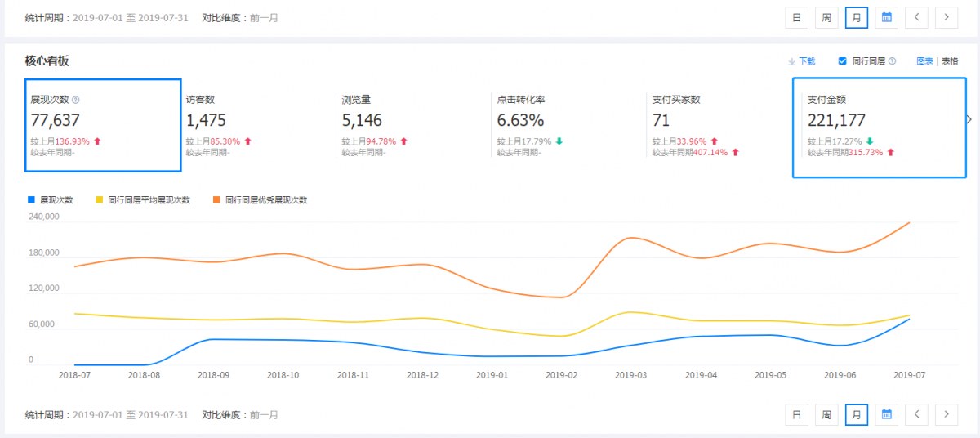Viewport: 980px width, 438px height.
Task: Switch to 表格 table view
Action: pos(950,61)
